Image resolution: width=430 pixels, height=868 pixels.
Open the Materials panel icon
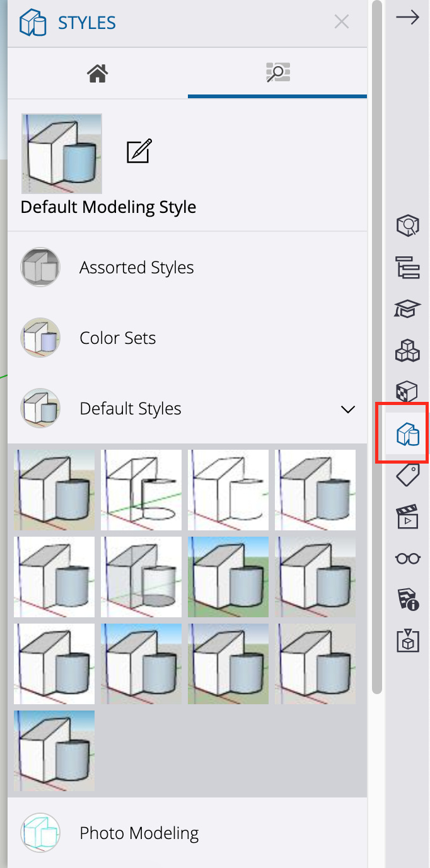click(407, 392)
